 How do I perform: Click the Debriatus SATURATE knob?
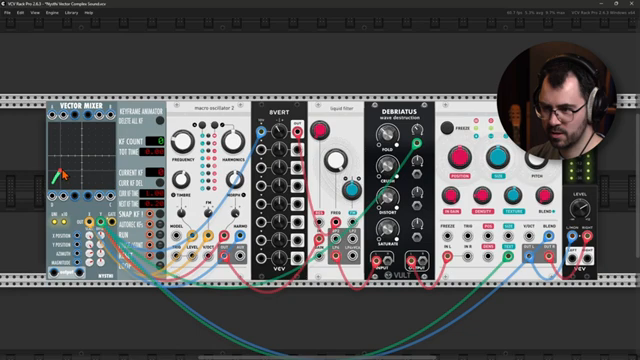[387, 229]
